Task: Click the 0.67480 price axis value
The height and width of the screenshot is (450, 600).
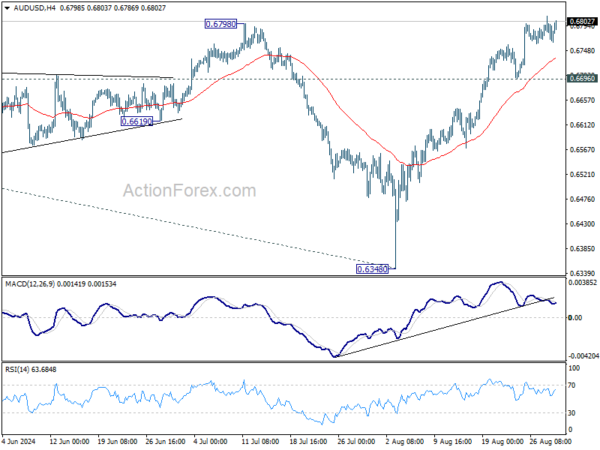Action: (582, 51)
